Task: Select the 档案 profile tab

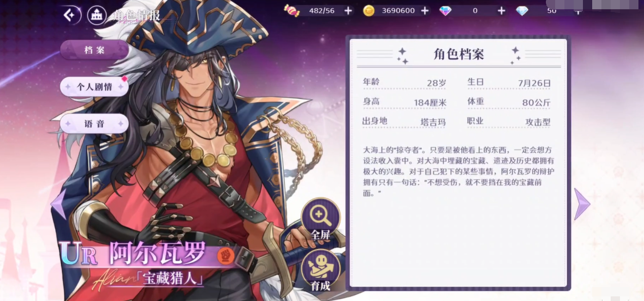Action: coord(94,50)
